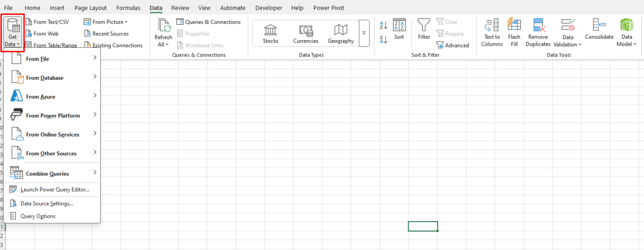Click the Stocks data type icon
Screen dimensions: 644x250
270,30
